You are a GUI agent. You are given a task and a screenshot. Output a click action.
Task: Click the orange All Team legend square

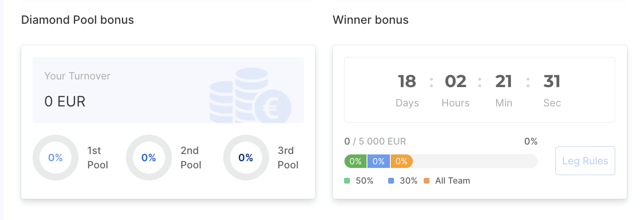(426, 181)
